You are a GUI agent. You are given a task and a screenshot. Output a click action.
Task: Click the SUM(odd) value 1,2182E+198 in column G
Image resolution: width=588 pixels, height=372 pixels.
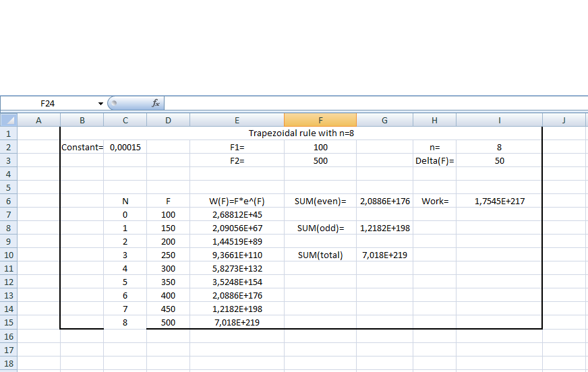pos(384,228)
